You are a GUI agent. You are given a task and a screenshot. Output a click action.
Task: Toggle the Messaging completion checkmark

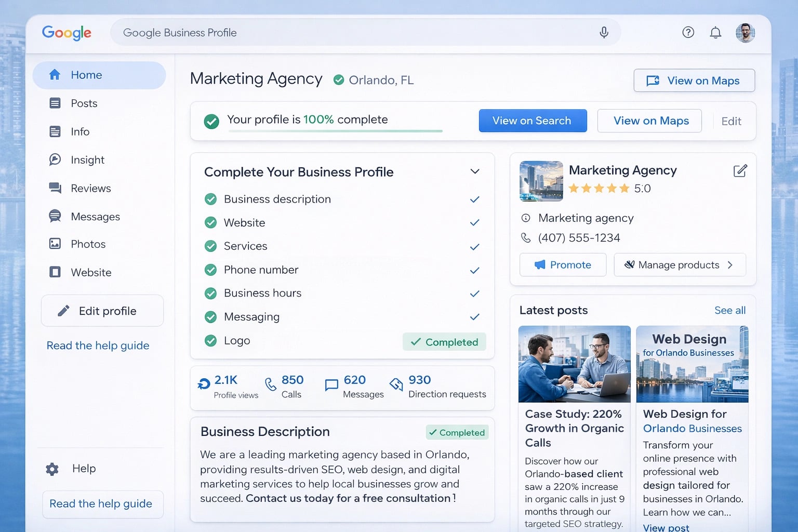tap(474, 317)
